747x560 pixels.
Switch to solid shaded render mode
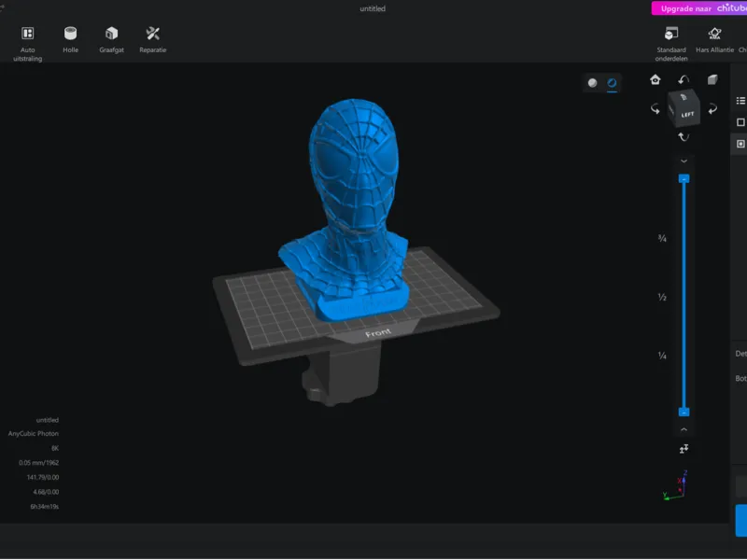point(592,83)
